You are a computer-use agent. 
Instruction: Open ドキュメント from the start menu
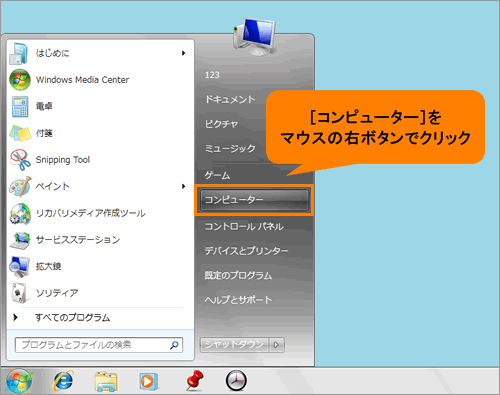pyautogui.click(x=230, y=99)
